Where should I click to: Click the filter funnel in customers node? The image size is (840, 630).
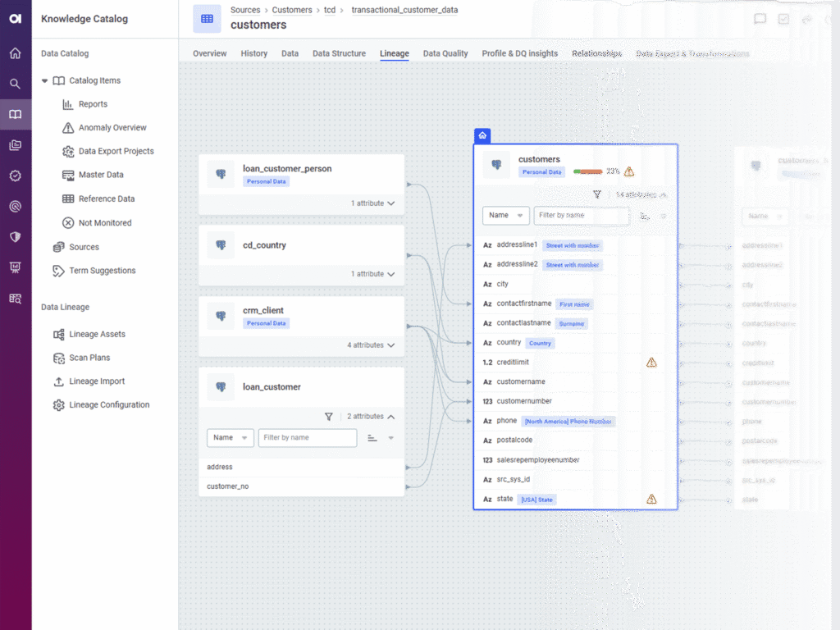597,194
